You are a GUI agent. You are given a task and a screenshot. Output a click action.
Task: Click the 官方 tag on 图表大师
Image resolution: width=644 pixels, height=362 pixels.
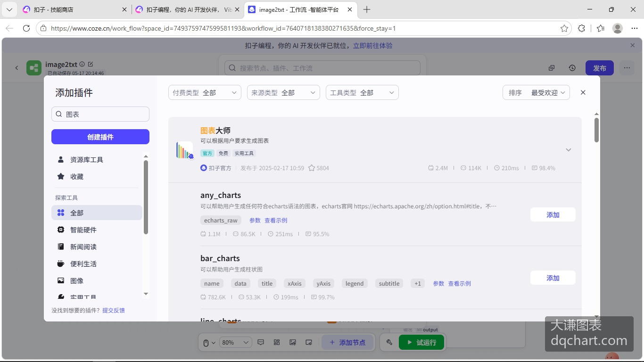click(207, 153)
